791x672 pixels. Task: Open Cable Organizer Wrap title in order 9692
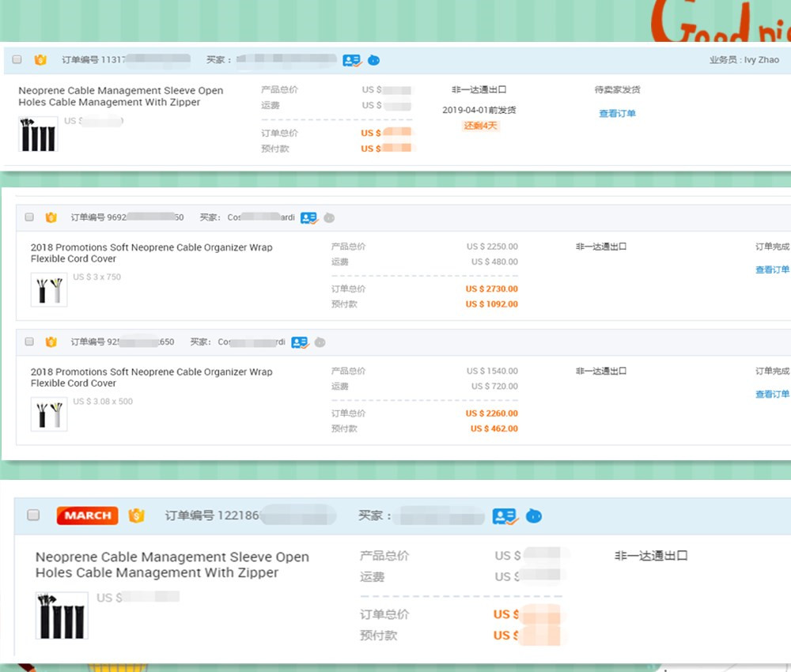point(151,253)
